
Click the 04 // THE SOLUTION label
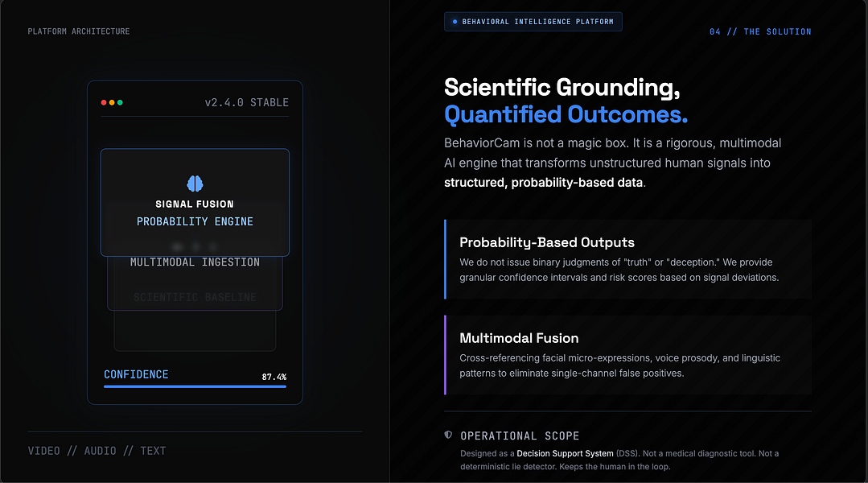click(761, 31)
